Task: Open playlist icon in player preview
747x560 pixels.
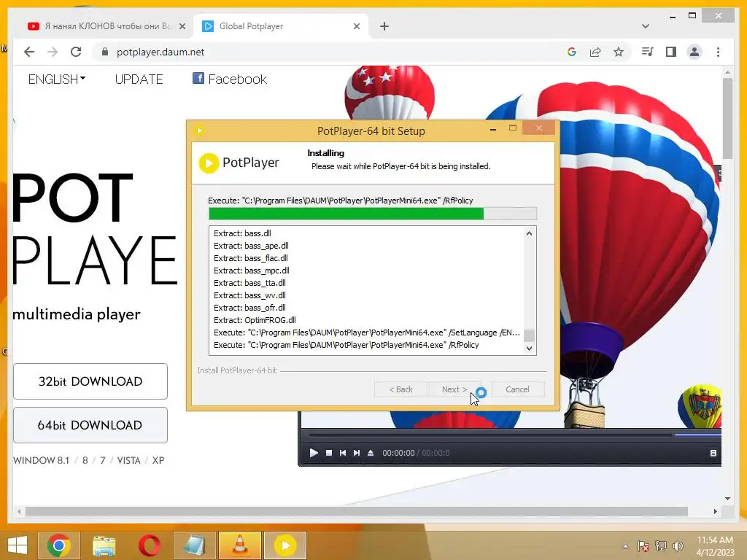Action: click(x=713, y=453)
